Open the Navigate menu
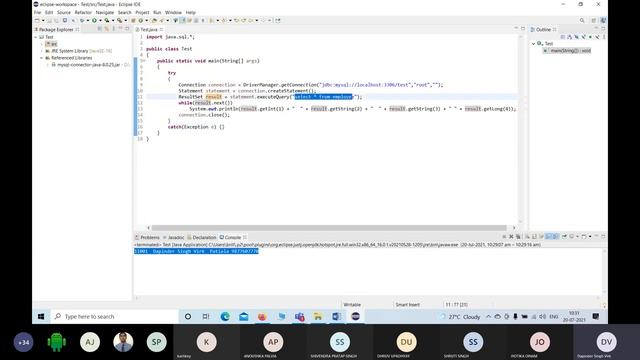This screenshot has height=360, width=640. pos(104,13)
